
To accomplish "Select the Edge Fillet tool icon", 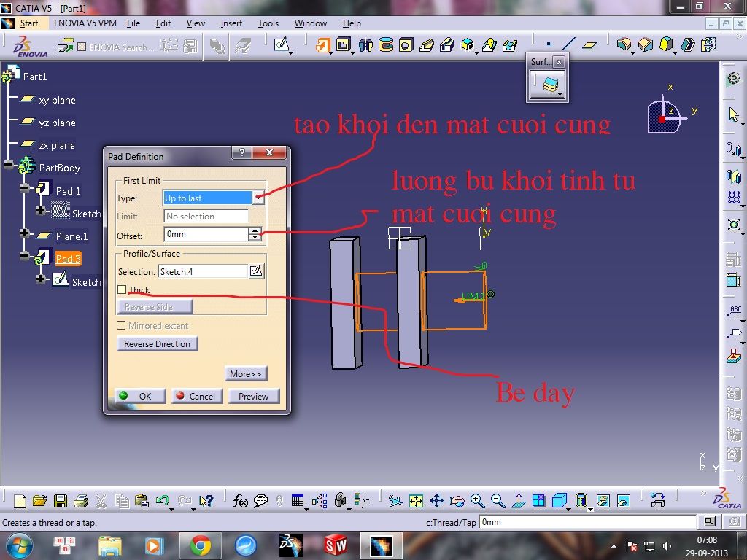I will [x=624, y=44].
